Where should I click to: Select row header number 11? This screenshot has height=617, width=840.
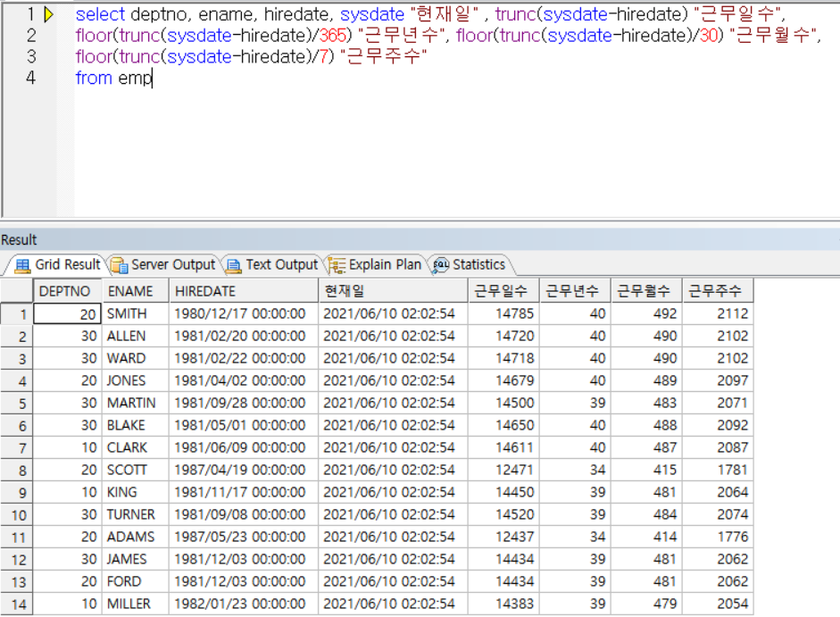coord(17,538)
